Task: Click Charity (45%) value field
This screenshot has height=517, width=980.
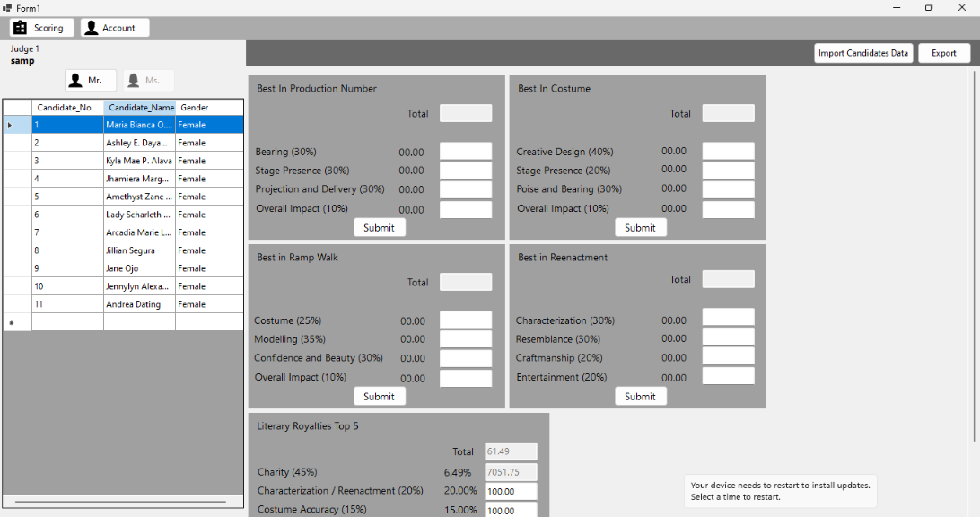Action: point(511,472)
